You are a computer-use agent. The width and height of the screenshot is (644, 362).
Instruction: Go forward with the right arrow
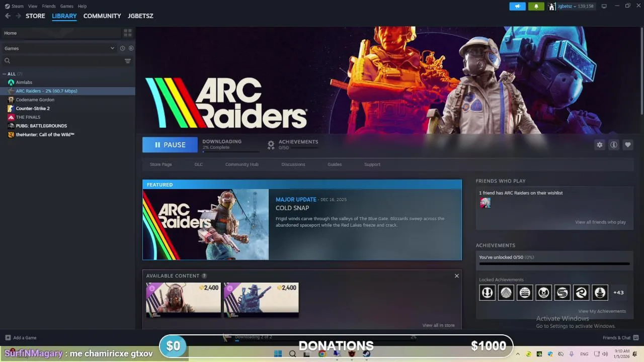(19, 16)
